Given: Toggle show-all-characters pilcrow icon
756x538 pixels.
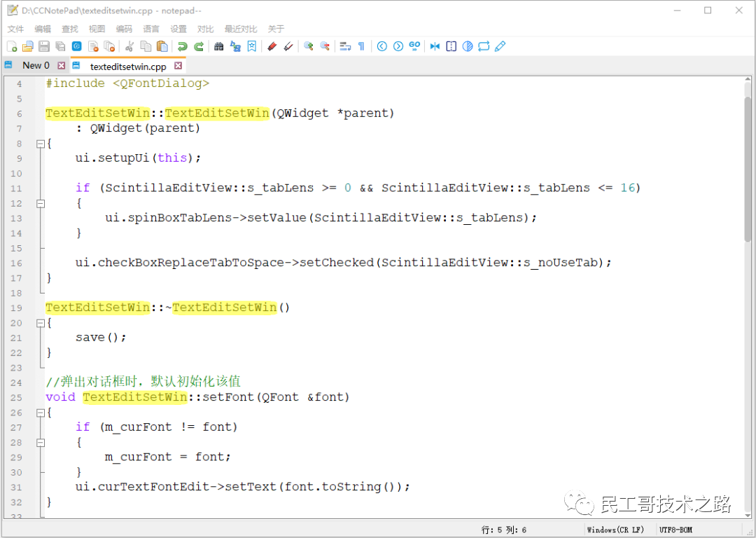Looking at the screenshot, I should tap(361, 46).
